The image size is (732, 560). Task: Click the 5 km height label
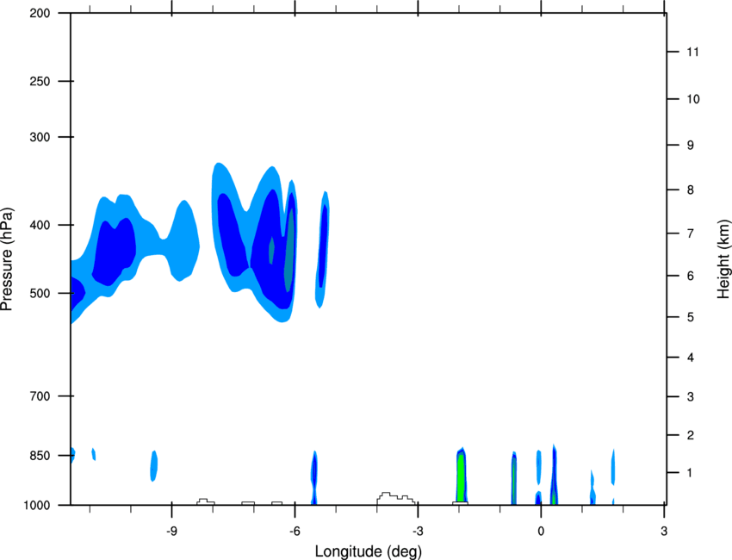click(x=691, y=317)
